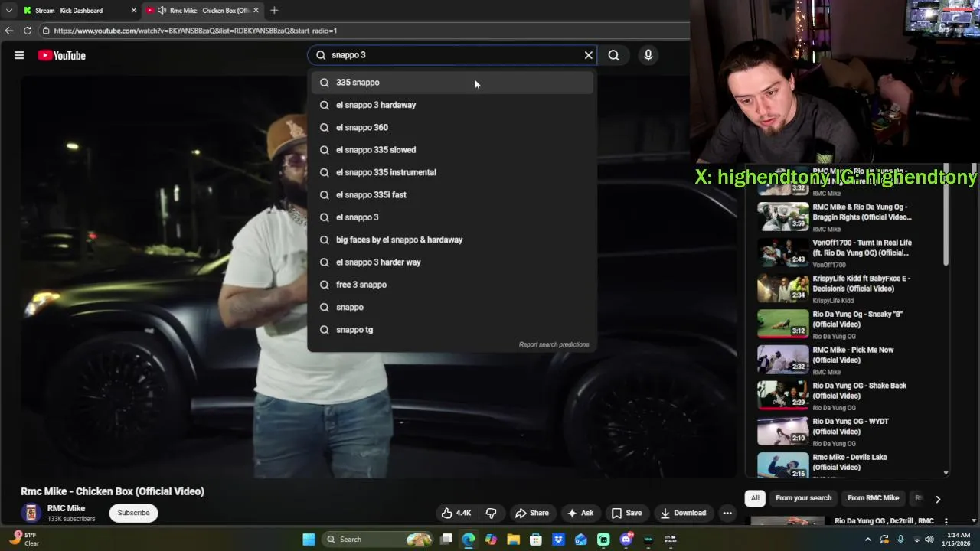The width and height of the screenshot is (980, 551).
Task: Dislike the video
Action: coord(492,513)
